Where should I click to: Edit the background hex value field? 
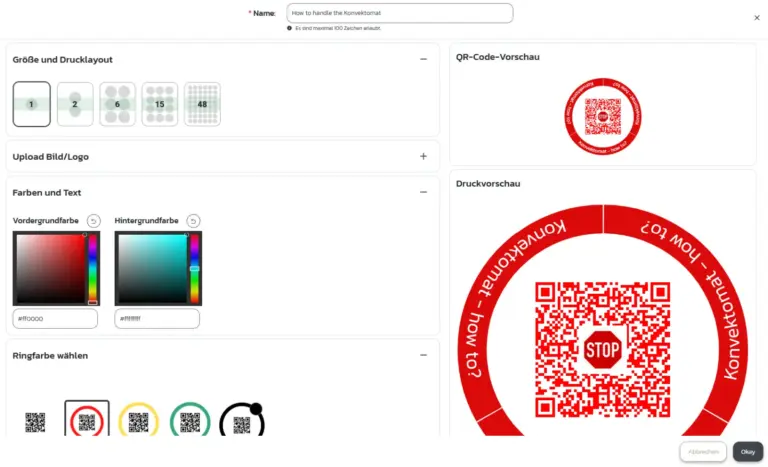click(157, 319)
